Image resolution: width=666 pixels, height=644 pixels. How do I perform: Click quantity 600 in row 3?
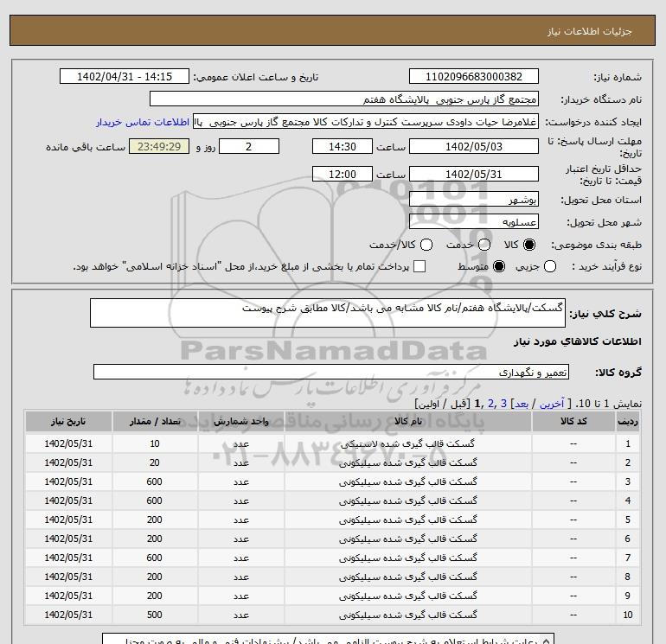tap(155, 481)
